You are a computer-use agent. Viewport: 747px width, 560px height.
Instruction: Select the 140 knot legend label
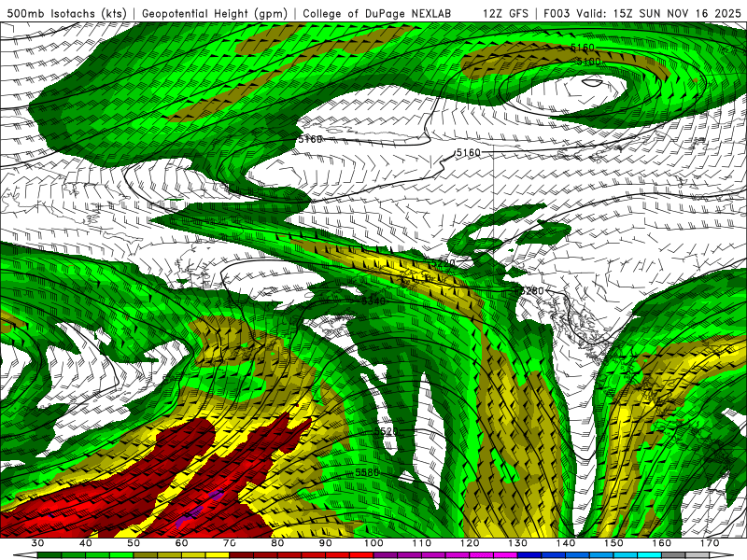click(x=566, y=543)
